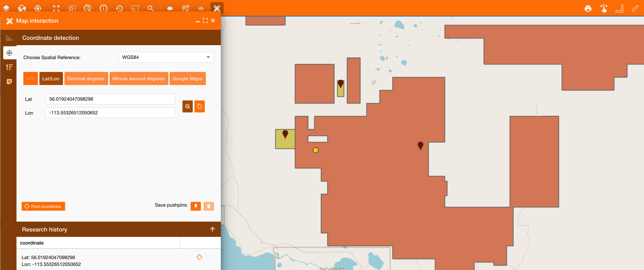Viewport: 644px width, 270px height.
Task: Maximize the Map interaction panel
Action: point(205,21)
